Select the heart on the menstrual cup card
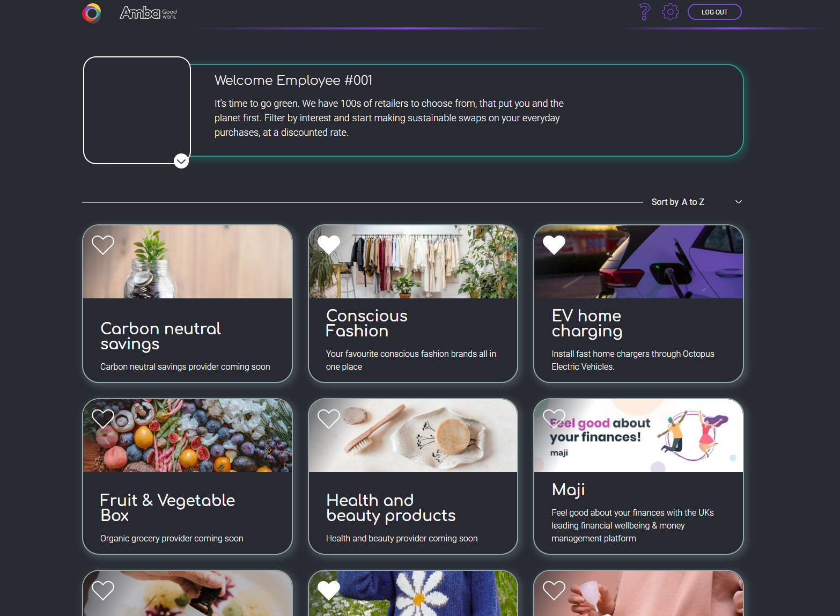840x616 pixels. 554,590
